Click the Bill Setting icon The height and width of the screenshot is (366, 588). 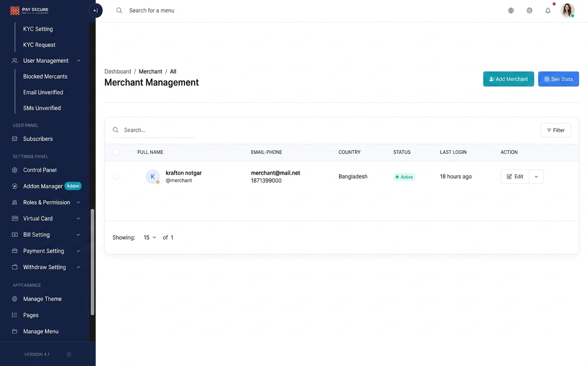(x=15, y=235)
